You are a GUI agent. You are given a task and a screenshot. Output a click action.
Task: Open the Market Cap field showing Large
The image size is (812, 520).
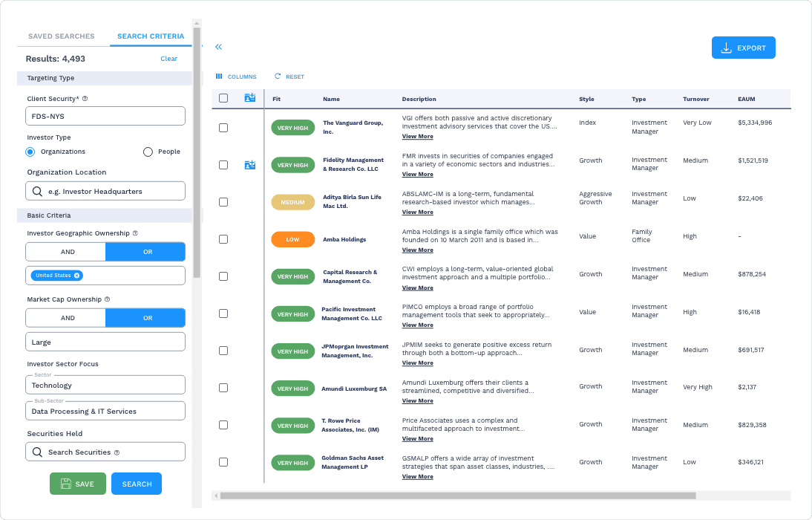pos(105,343)
